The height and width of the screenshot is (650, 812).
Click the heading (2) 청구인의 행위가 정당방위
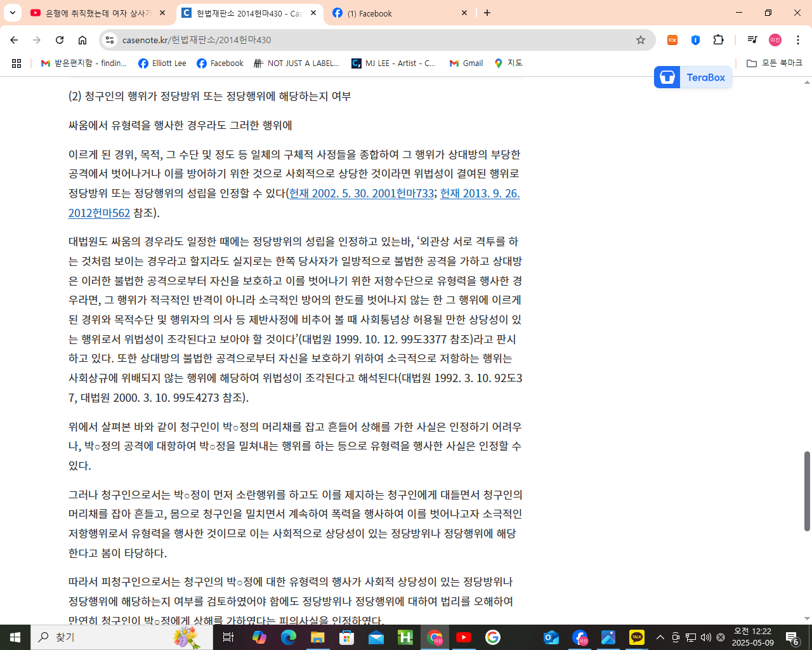click(210, 96)
